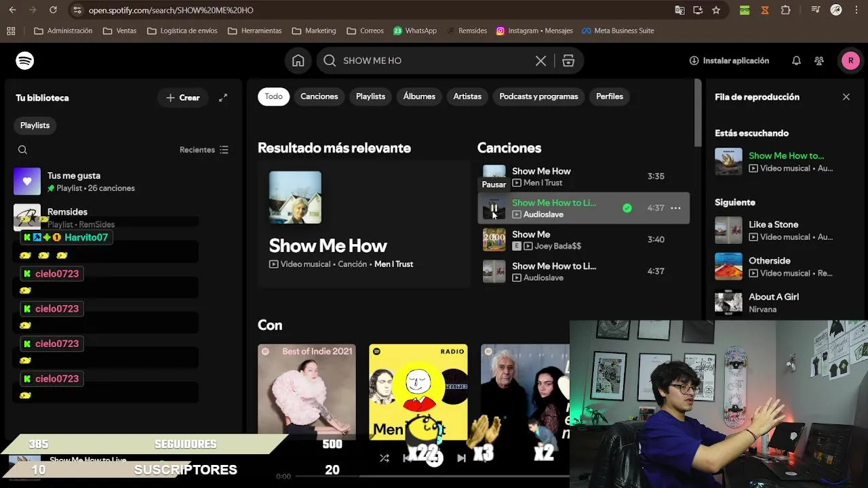This screenshot has width=868, height=488.
Task: Click Google Translate icon in address bar
Action: pos(679,10)
